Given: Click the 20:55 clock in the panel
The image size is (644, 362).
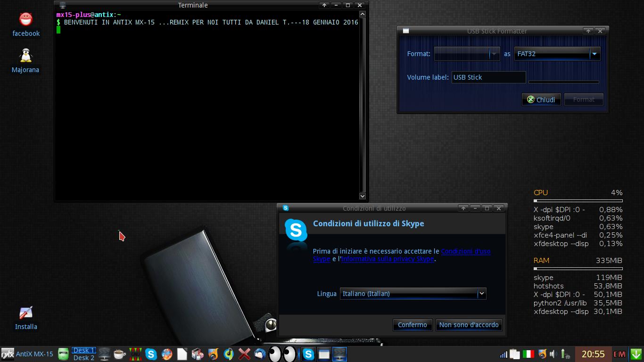Looking at the screenshot, I should (593, 354).
